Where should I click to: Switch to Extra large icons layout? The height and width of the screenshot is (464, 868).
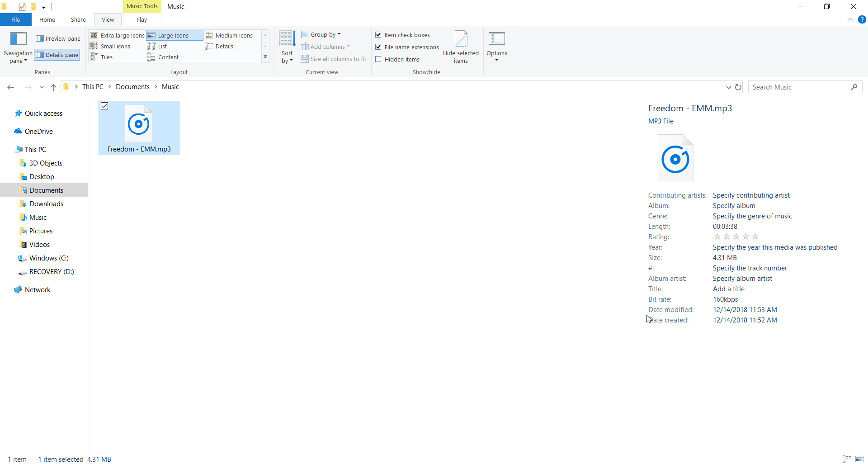[118, 35]
